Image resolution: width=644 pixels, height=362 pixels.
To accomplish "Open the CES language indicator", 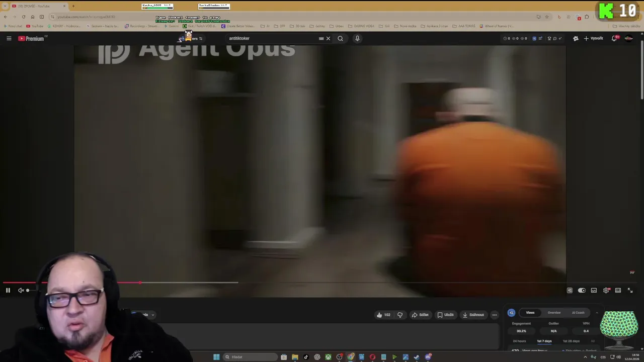I will (603, 357).
